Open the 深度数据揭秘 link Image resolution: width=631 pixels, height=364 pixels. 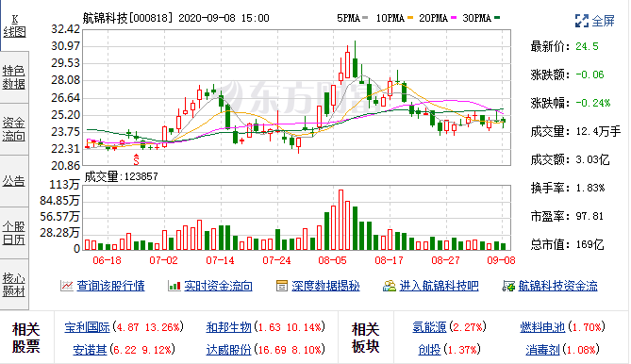(325, 286)
